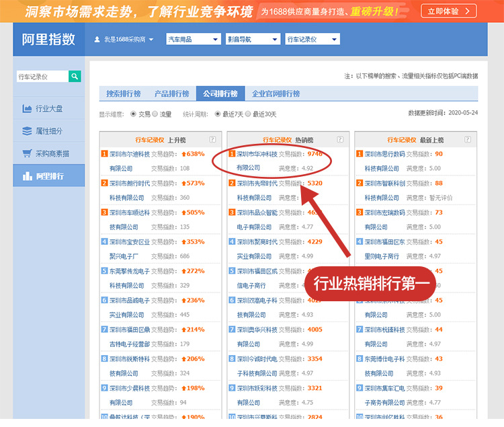Open 深圳市华冲科技有限公司 company link
The width and height of the screenshot is (504, 427).
coord(257,161)
